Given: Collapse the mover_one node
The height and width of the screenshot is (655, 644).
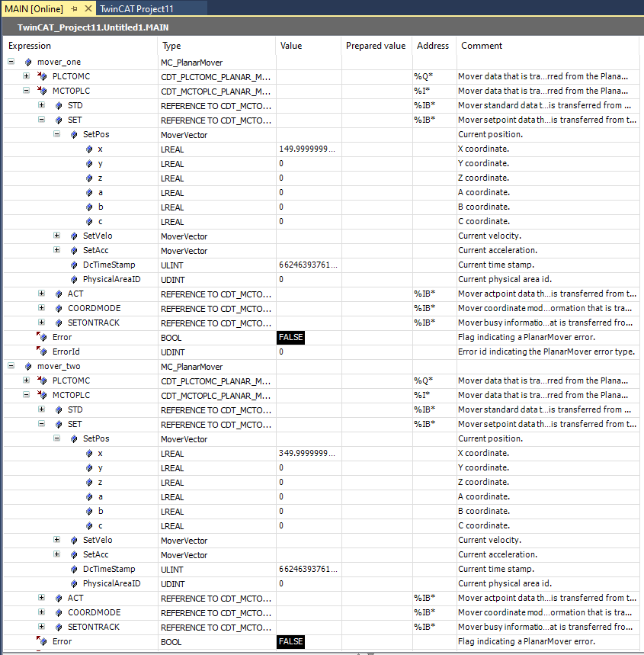Looking at the screenshot, I should tap(11, 62).
